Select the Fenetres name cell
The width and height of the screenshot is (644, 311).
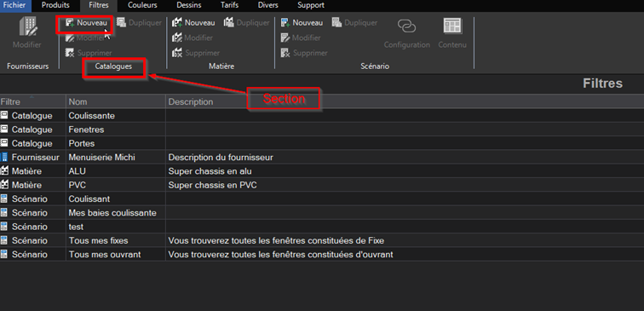point(116,130)
